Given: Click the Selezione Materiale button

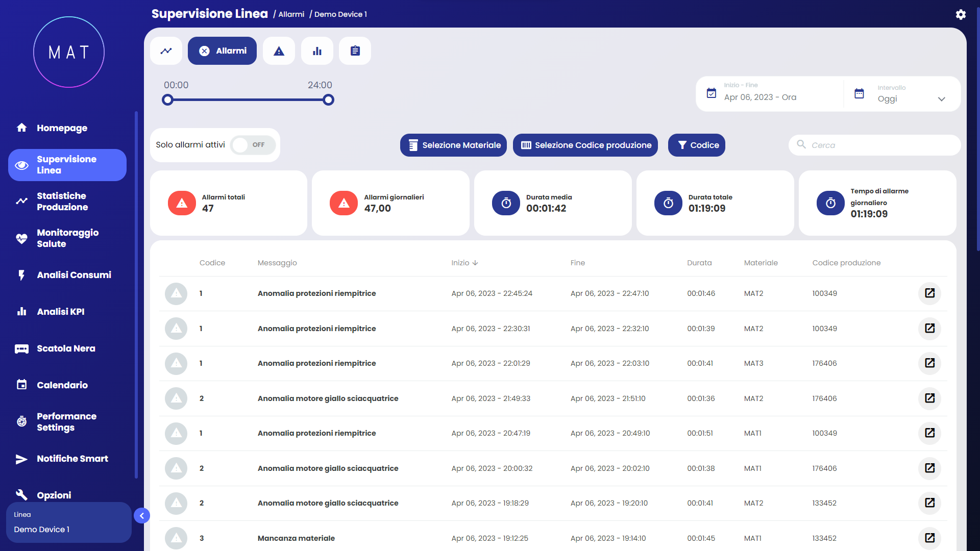Looking at the screenshot, I should coord(453,145).
